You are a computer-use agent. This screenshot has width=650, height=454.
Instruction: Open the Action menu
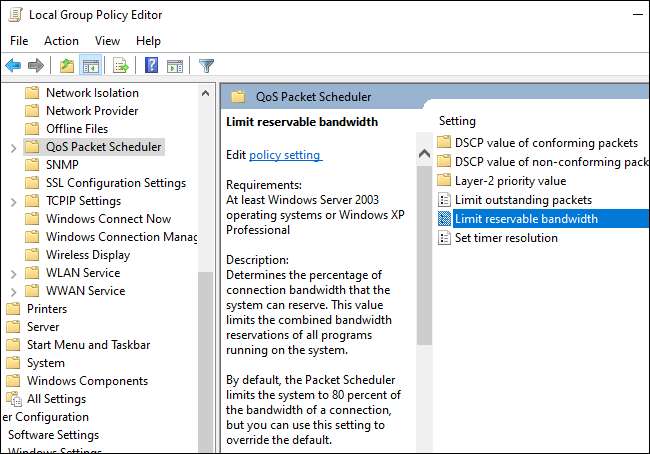61,41
